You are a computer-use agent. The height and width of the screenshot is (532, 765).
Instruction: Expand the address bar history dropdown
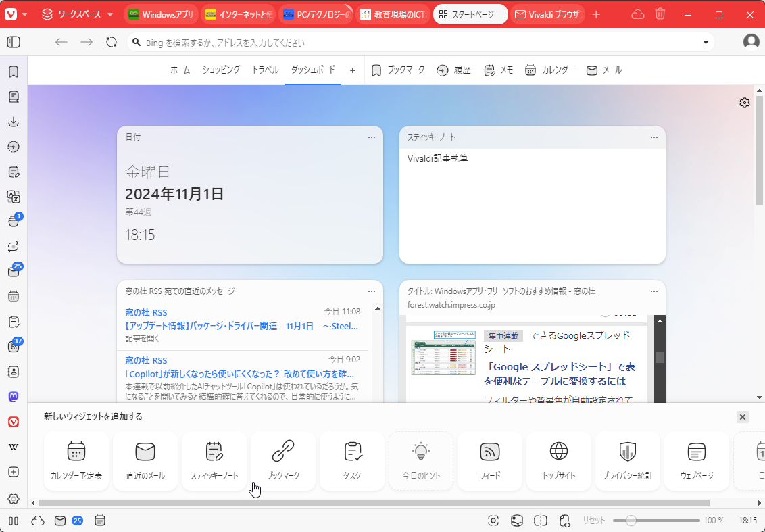click(706, 43)
